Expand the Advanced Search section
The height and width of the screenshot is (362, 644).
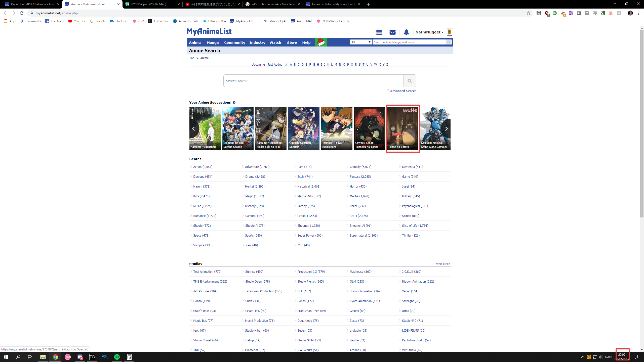point(401,91)
